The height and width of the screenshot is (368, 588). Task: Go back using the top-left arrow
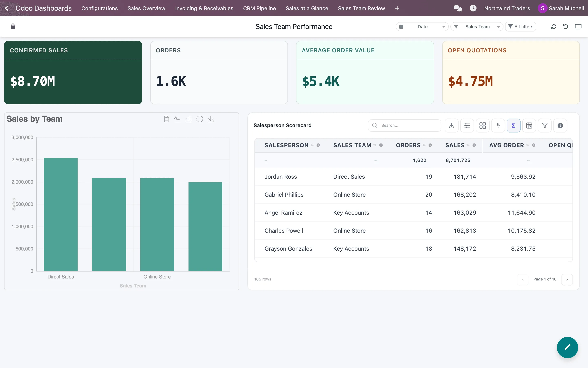(7, 8)
